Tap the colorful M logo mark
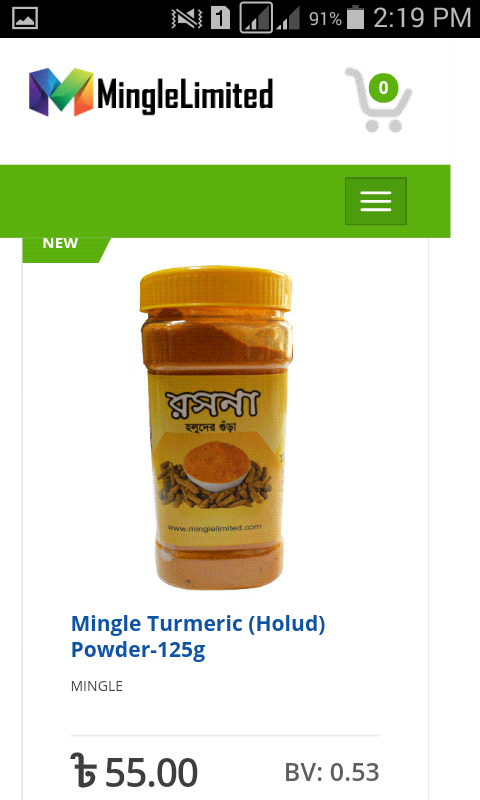This screenshot has height=800, width=480. click(x=61, y=92)
